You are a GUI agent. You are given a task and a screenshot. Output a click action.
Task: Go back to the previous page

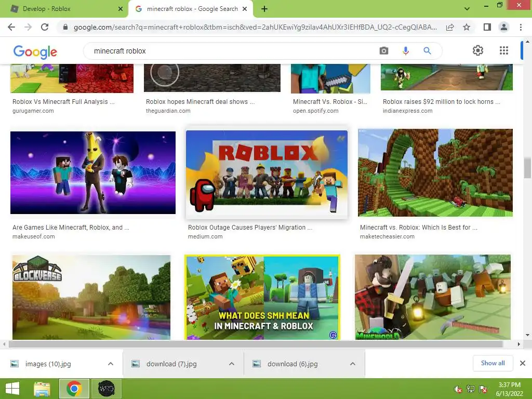pyautogui.click(x=11, y=27)
